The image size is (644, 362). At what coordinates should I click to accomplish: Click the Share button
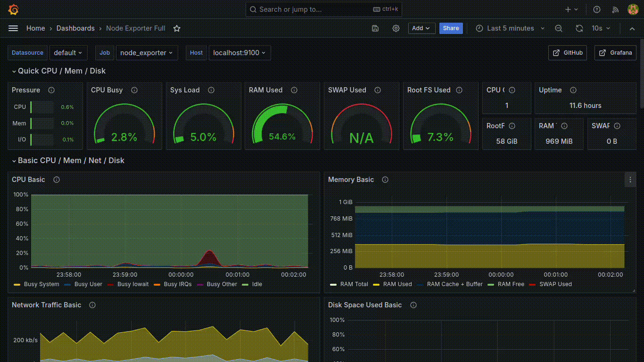(x=451, y=28)
